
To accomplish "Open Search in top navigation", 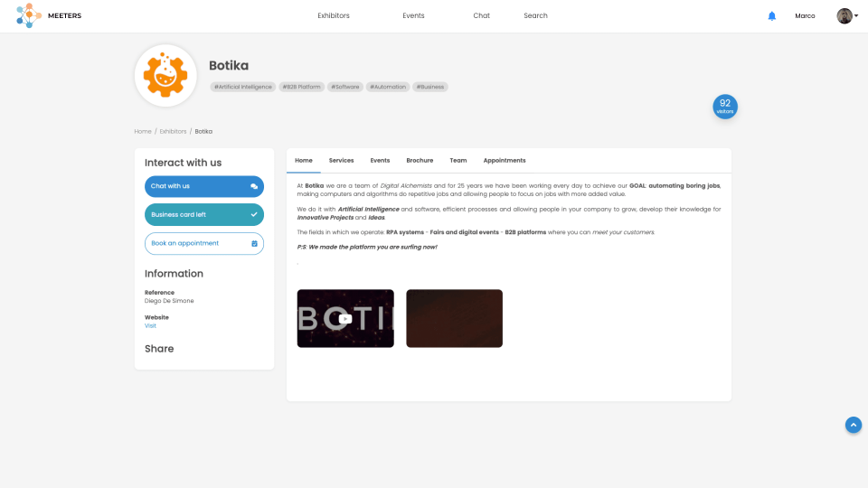I will [x=535, y=15].
